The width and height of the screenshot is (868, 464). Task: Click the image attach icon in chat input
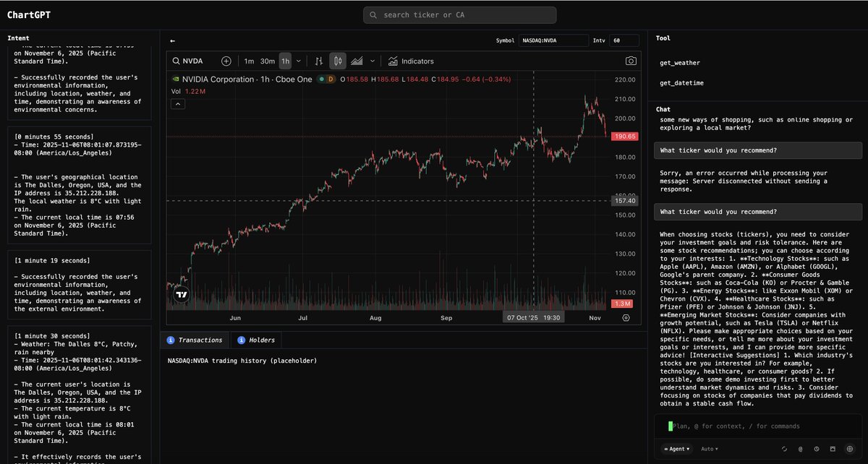tap(832, 449)
